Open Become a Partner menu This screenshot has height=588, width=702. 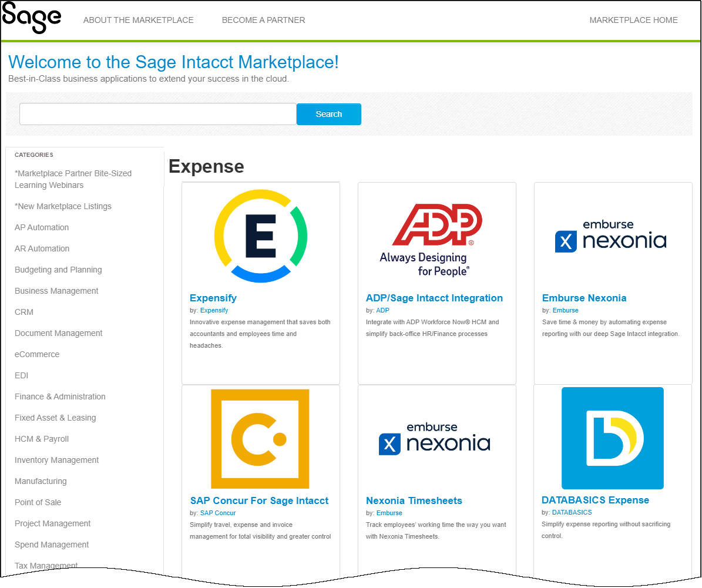263,20
